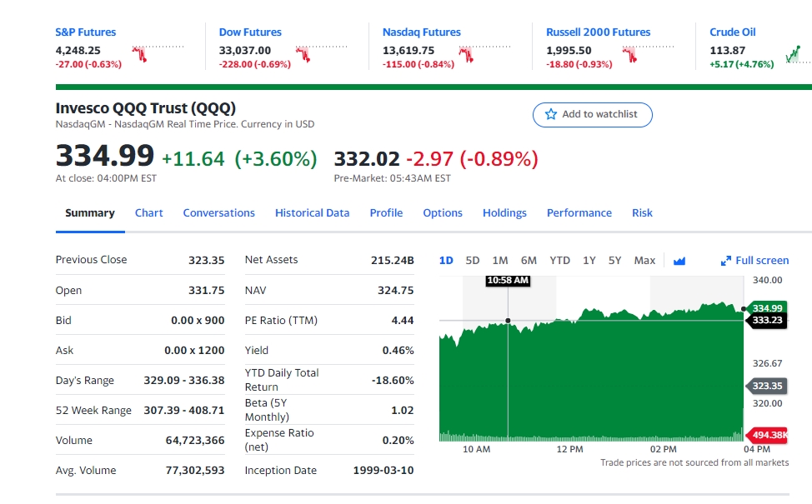Click the chart type icon beside Max
Image resolution: width=812 pixels, height=504 pixels.
point(679,261)
